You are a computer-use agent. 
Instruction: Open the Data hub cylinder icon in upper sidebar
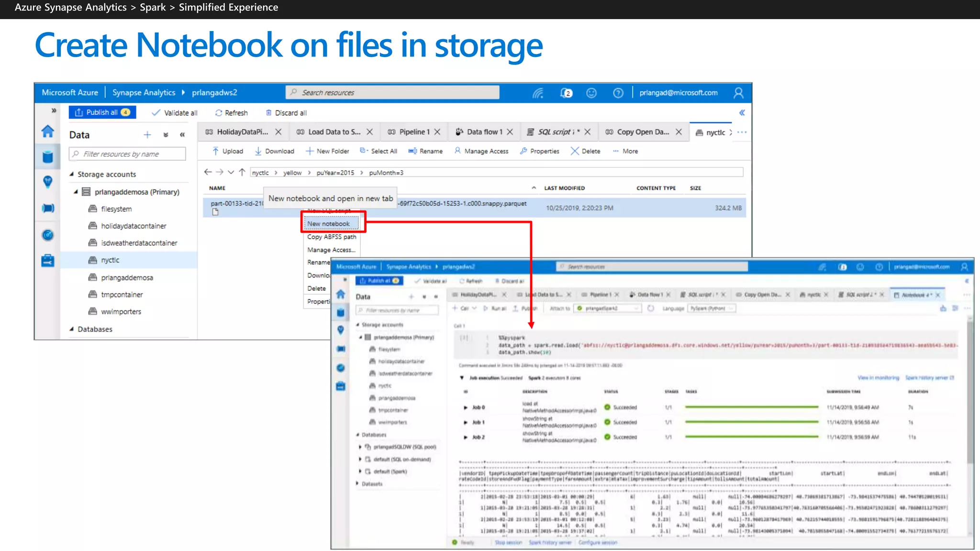click(x=48, y=156)
